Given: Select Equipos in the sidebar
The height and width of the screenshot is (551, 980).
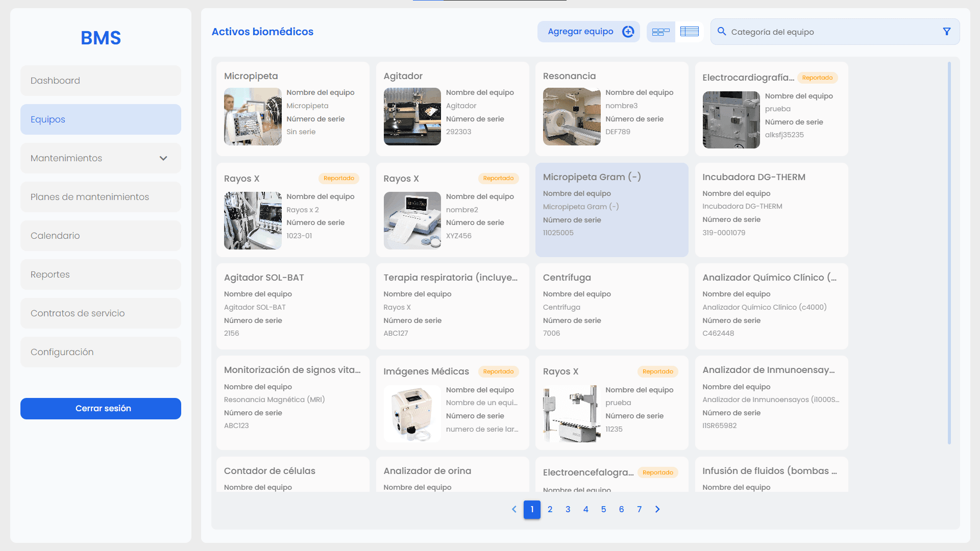Looking at the screenshot, I should 101,119.
